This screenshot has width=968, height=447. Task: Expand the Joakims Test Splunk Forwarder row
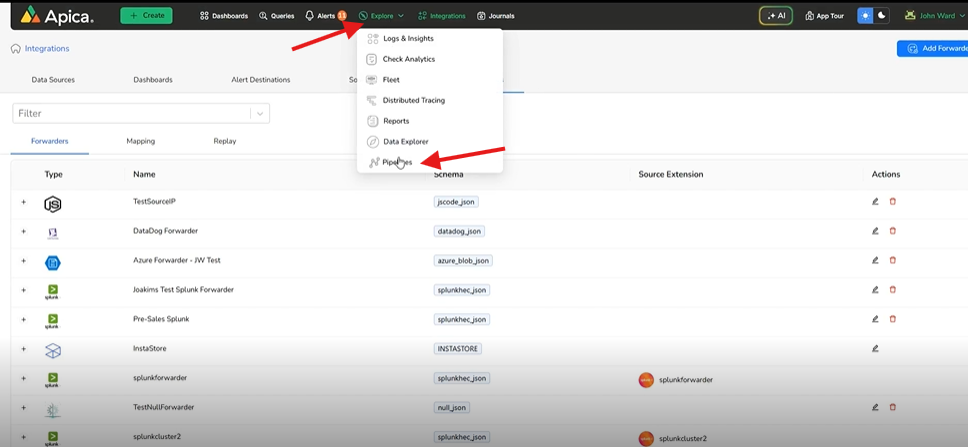tap(22, 290)
